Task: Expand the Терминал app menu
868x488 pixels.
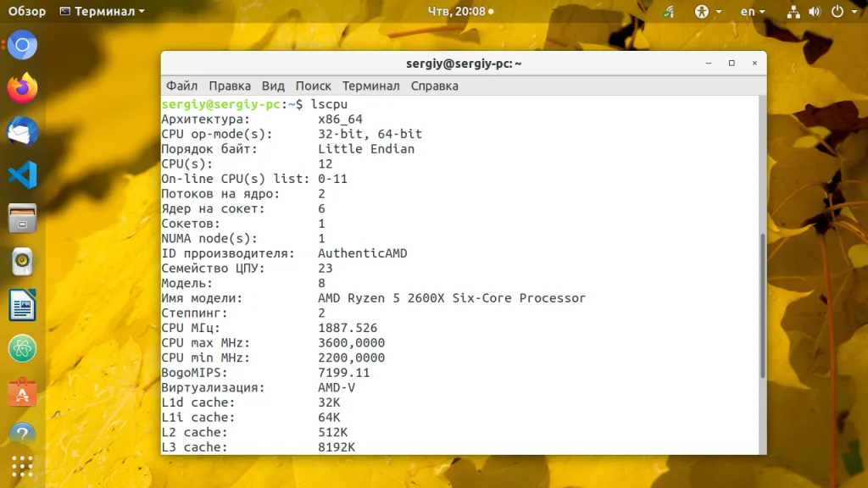Action: click(103, 12)
